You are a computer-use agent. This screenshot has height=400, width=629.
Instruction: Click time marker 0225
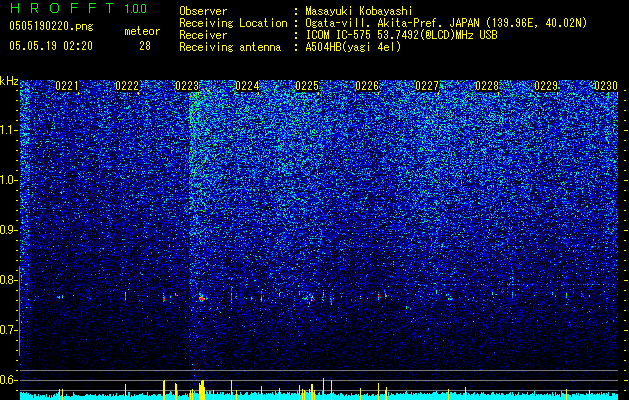coord(307,86)
